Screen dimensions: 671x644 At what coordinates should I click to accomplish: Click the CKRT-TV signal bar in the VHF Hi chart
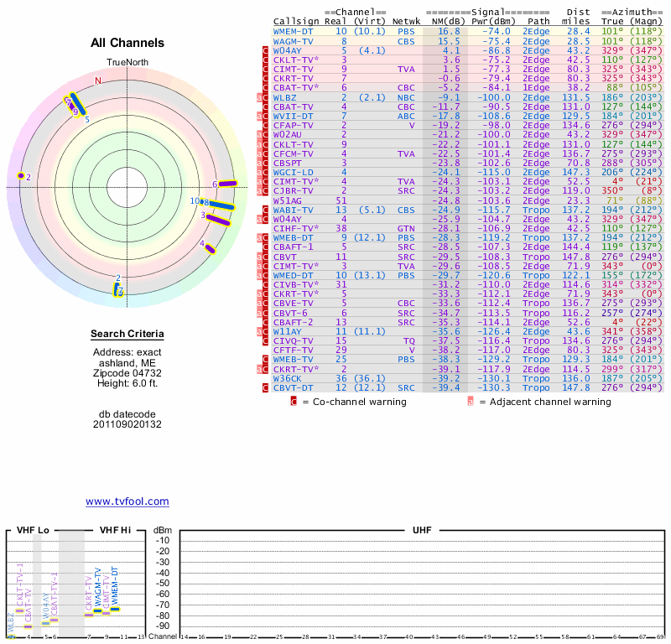pos(89,615)
